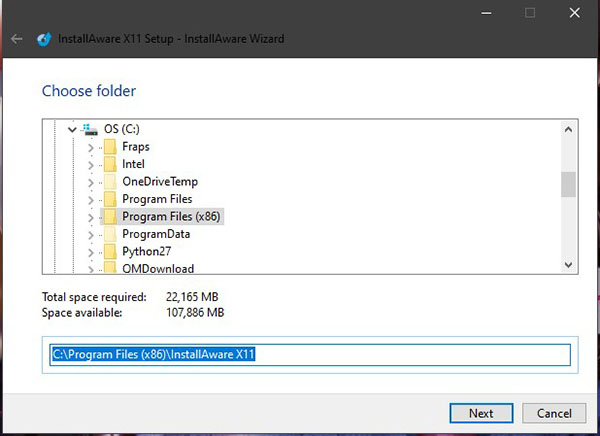Select the Program Files folder name

(x=157, y=199)
